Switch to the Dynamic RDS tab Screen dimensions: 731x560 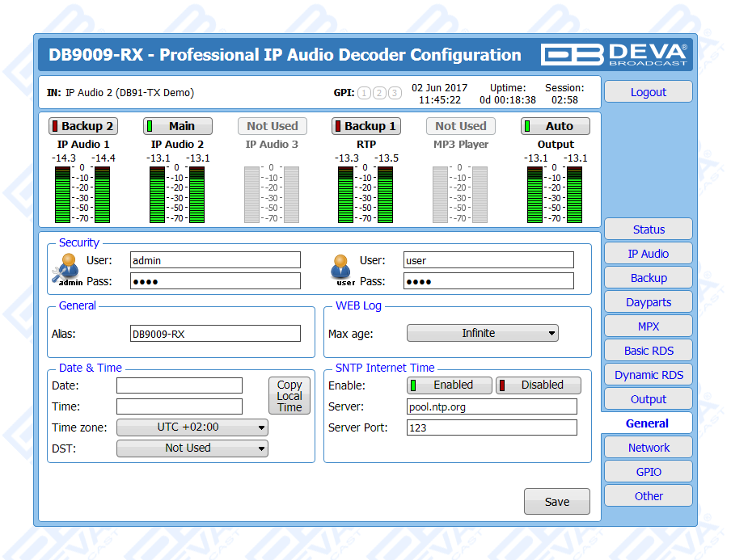(649, 375)
